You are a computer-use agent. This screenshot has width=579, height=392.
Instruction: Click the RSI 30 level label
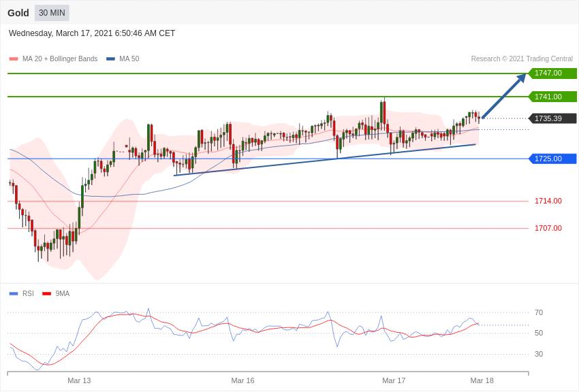(x=539, y=354)
